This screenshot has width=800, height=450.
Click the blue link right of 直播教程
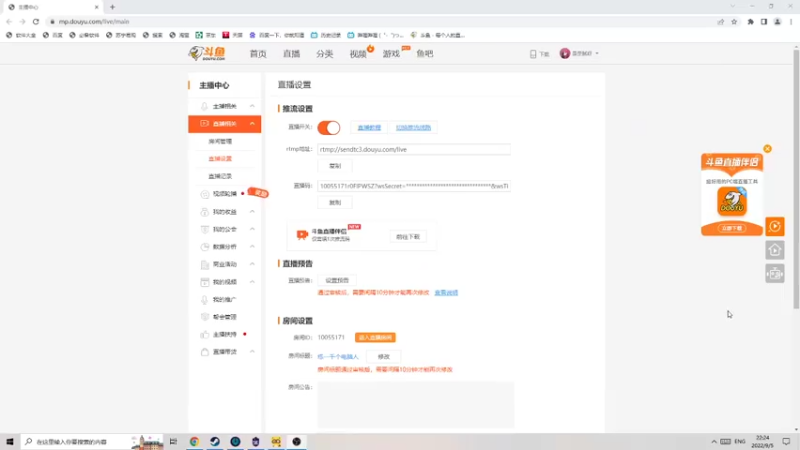point(413,128)
